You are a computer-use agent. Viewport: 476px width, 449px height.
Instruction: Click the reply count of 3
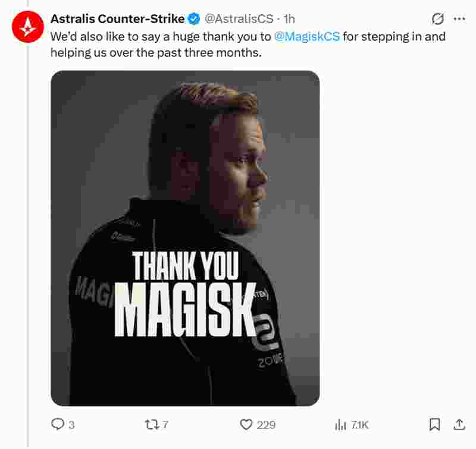tap(71, 425)
